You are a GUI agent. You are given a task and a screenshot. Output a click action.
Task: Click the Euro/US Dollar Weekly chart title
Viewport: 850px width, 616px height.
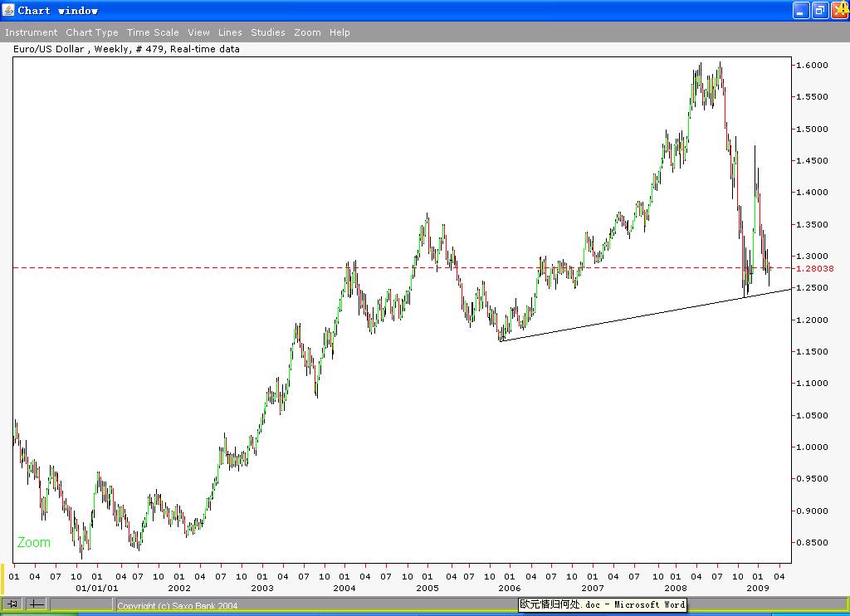point(126,49)
